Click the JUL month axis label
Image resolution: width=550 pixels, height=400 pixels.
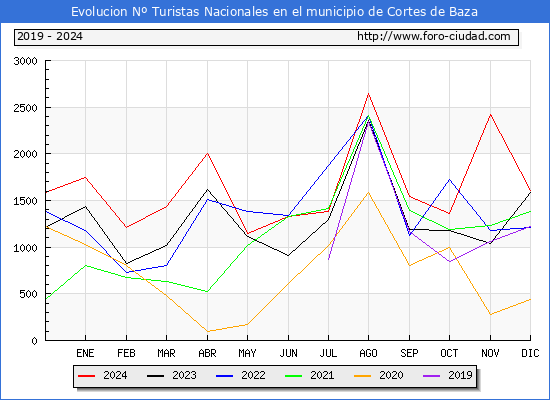(328, 353)
